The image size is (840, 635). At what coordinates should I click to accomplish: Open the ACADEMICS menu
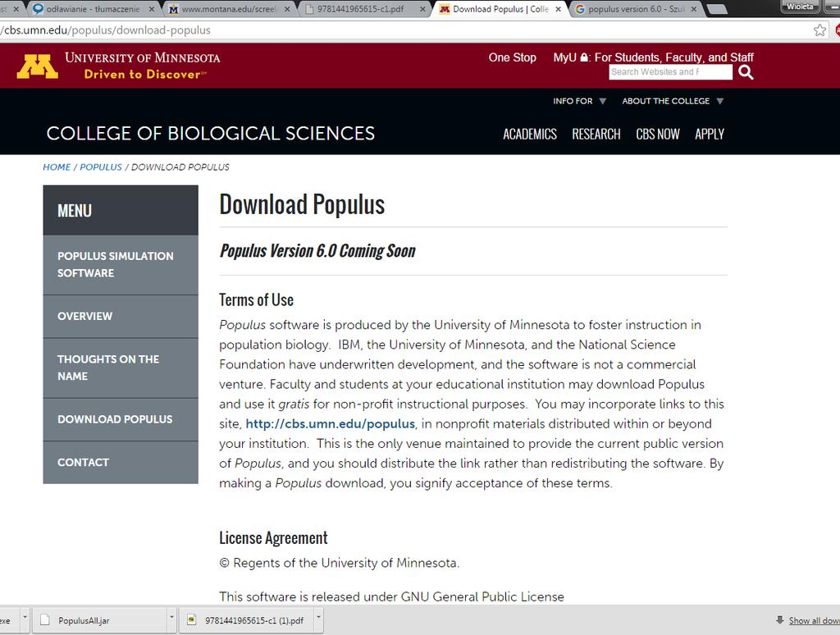point(530,134)
